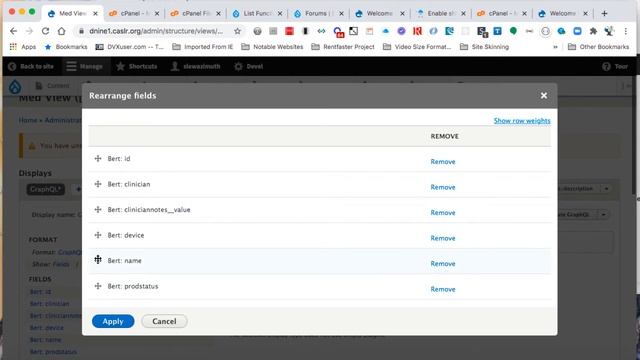Viewport: 640px width, 360px height.
Task: Click the drag handle for Bert: clinician
Action: [98, 184]
